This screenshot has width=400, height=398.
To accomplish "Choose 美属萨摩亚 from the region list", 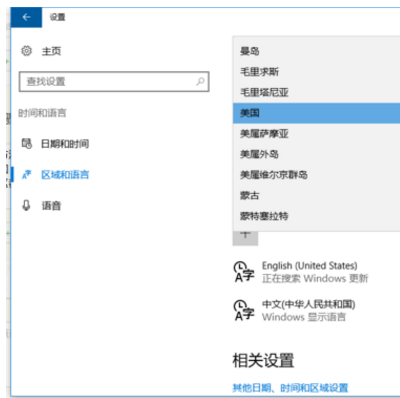I will pyautogui.click(x=316, y=134).
